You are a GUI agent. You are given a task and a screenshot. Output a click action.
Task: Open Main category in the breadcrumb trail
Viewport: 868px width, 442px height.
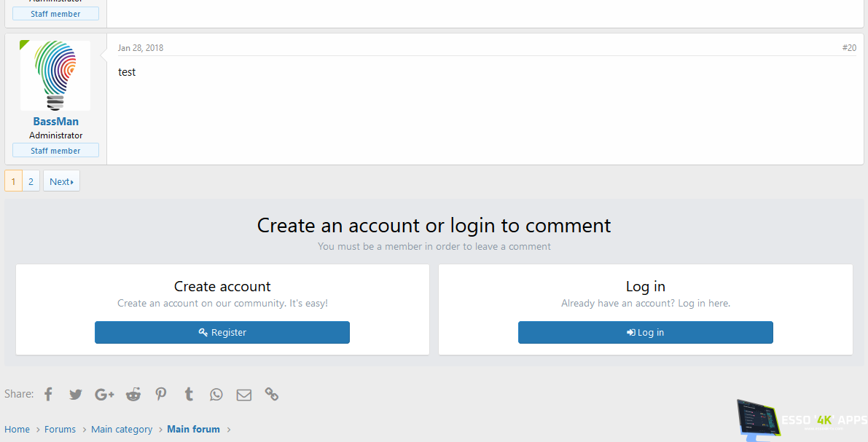pyautogui.click(x=122, y=429)
